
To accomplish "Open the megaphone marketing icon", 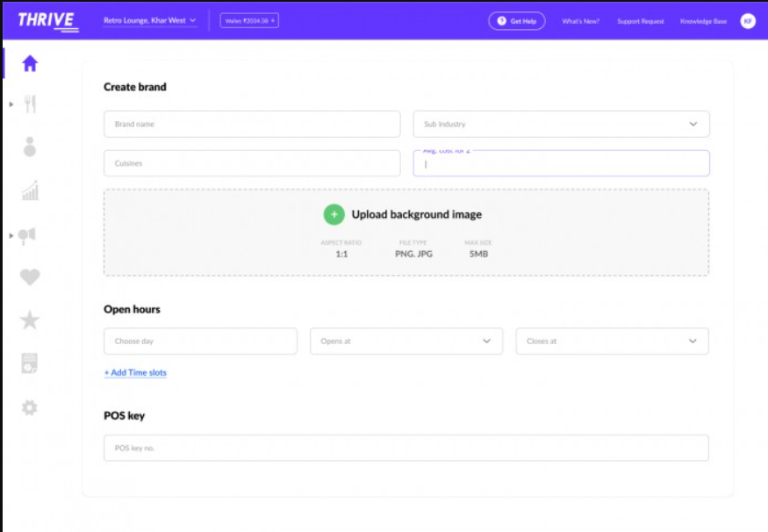I will pos(27,235).
